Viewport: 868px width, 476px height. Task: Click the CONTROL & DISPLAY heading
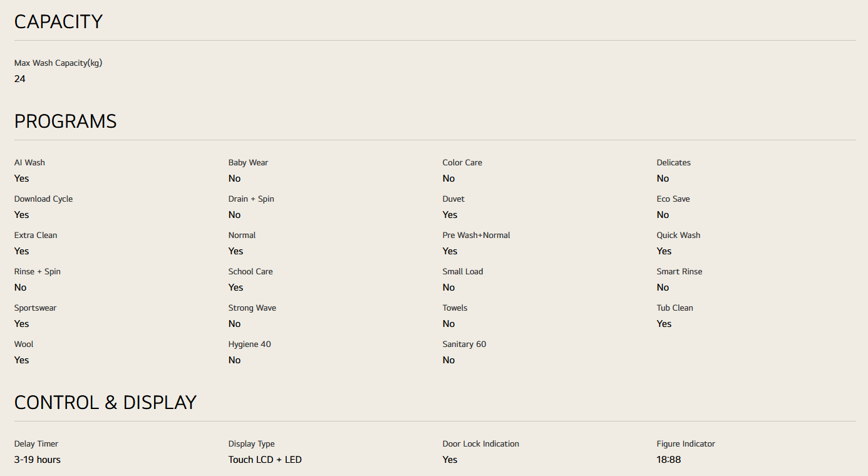point(105,402)
